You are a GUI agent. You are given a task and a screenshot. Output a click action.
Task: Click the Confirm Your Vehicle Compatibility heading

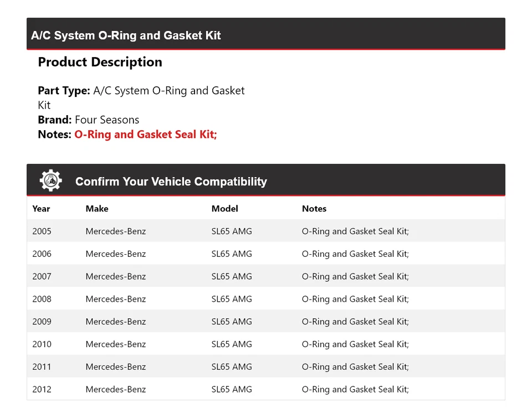click(x=171, y=182)
